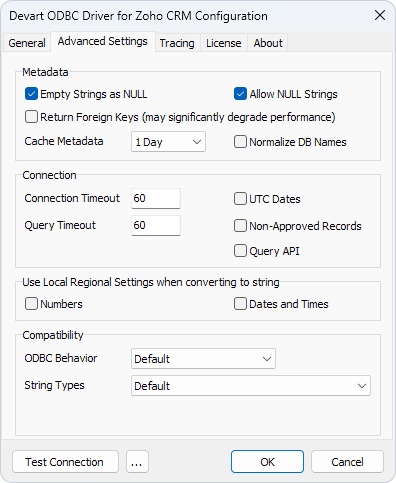
Task: Click the Cancel button
Action: pyautogui.click(x=347, y=462)
